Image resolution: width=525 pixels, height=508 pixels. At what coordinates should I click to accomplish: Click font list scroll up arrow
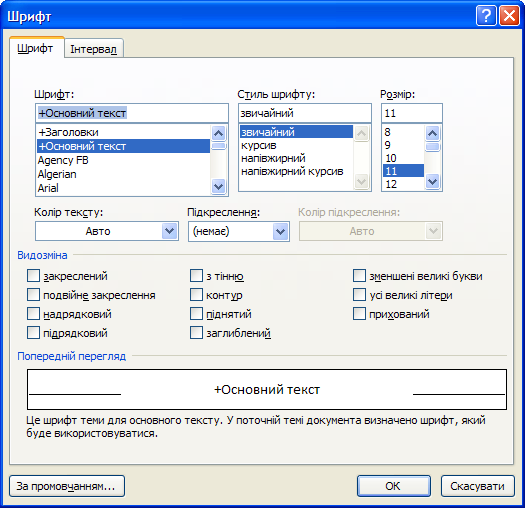(219, 133)
